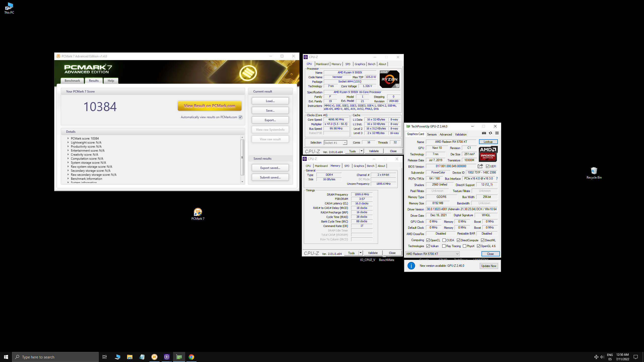The image size is (644, 362).
Task: Click the Lookup button in GPU-Z
Action: click(x=488, y=142)
